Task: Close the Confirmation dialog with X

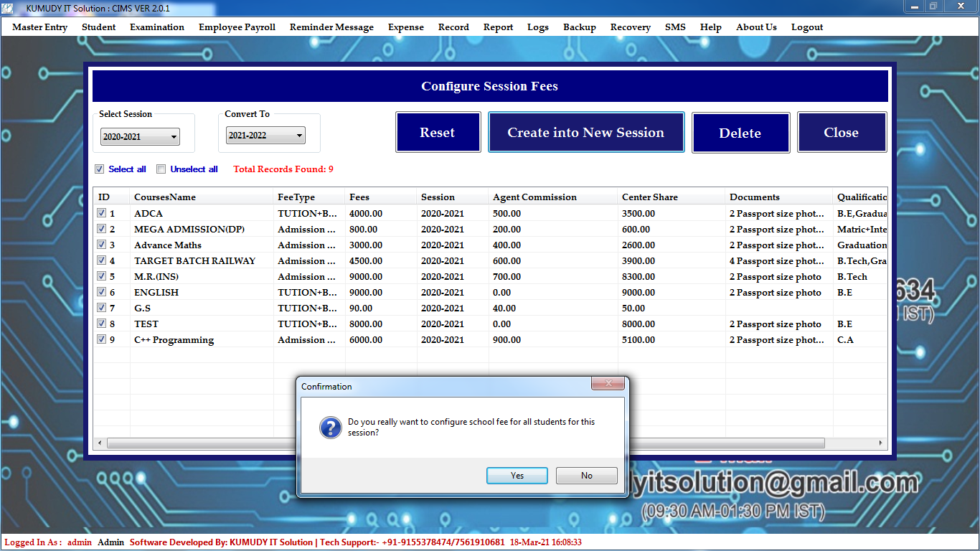Action: pos(607,385)
